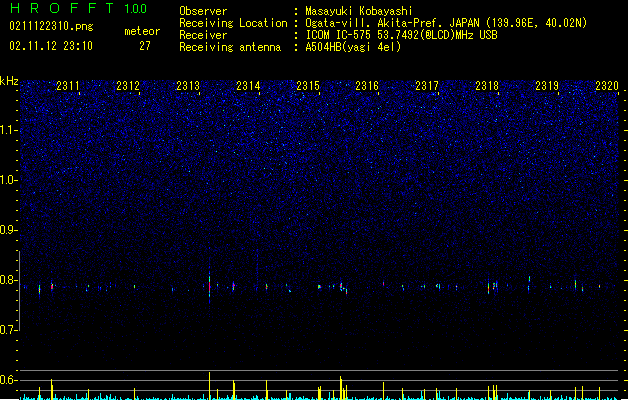Click the 2316 time marker

pos(367,86)
